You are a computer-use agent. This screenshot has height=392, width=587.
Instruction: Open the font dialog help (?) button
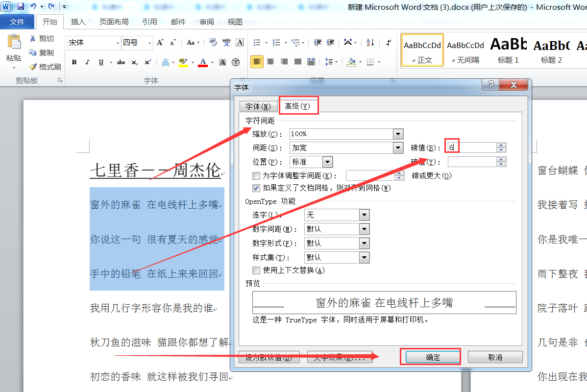point(491,85)
